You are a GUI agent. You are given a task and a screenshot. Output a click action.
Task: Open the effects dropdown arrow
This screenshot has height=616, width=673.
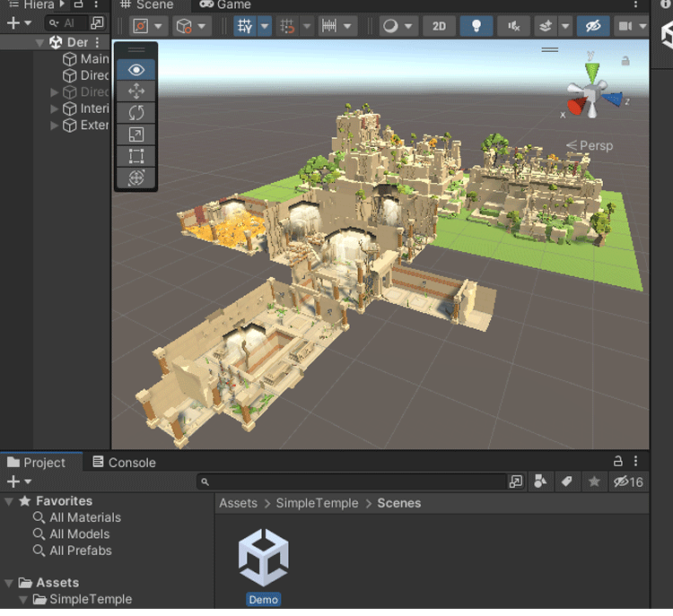click(x=565, y=26)
